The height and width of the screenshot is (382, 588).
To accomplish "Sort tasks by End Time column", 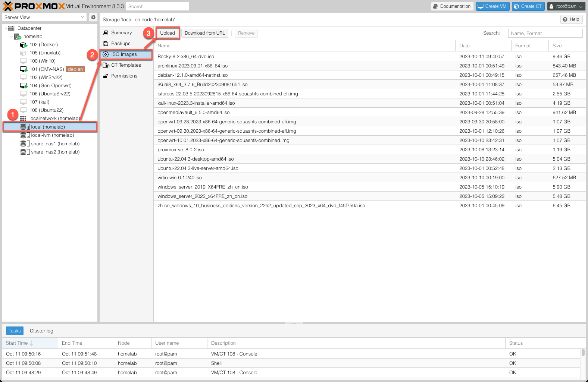I will click(x=86, y=343).
